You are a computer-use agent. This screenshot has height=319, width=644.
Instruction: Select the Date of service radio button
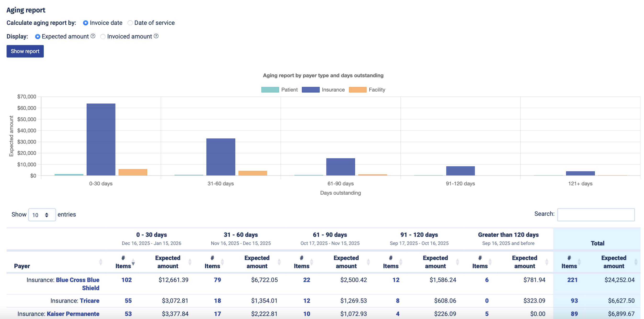pos(130,23)
